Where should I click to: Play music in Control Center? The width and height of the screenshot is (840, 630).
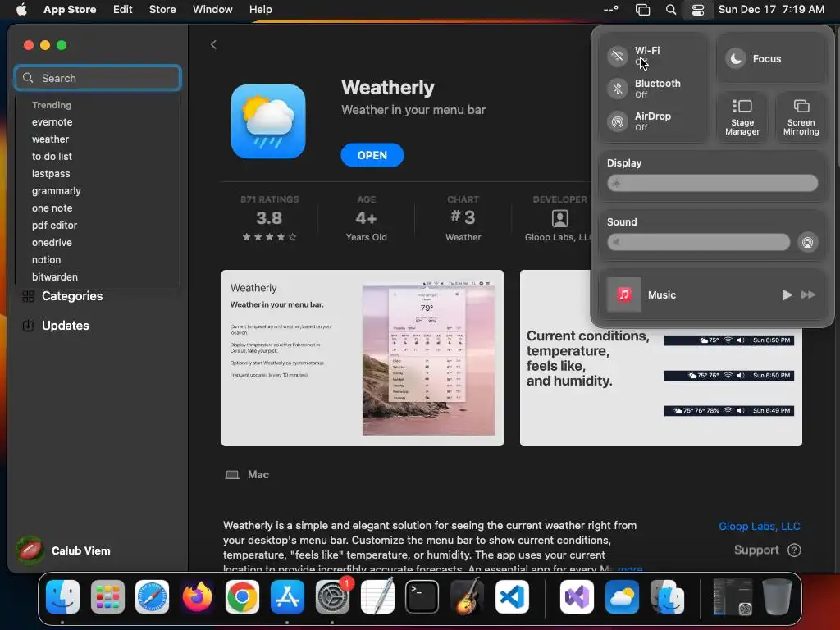tap(786, 294)
